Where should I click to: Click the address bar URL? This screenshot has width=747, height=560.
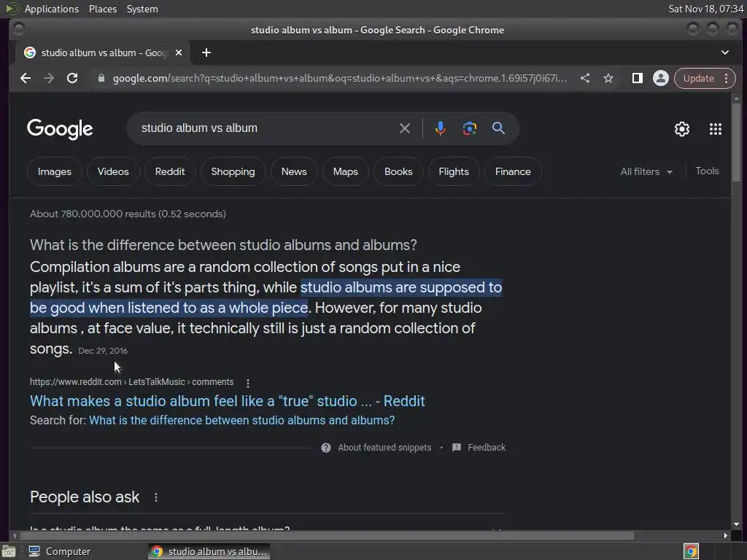pyautogui.click(x=339, y=78)
